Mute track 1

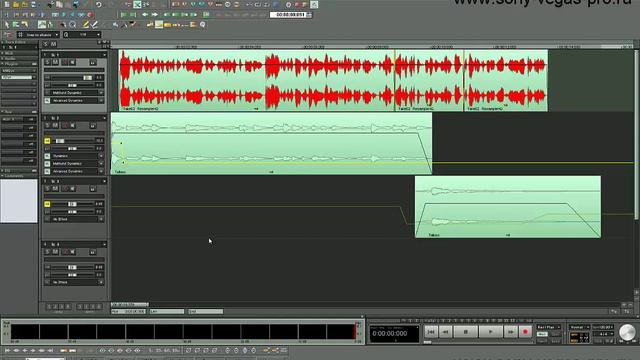pyautogui.click(x=55, y=62)
